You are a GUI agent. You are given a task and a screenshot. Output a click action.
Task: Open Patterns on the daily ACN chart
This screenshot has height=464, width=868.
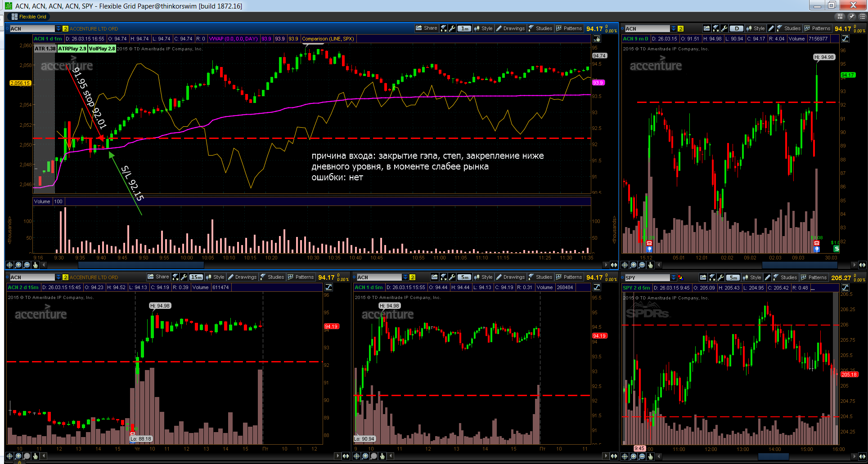(x=817, y=28)
